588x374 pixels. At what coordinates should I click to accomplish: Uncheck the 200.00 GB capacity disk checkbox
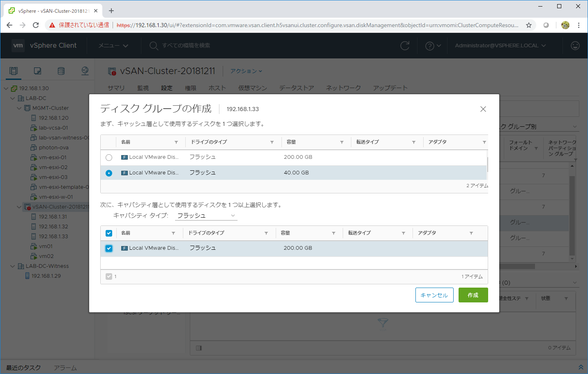tap(109, 249)
